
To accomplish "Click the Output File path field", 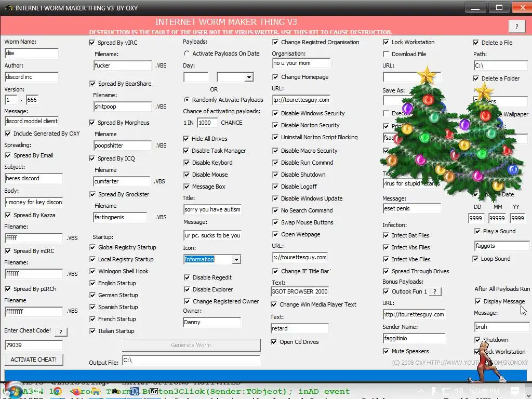I will coord(191,361).
